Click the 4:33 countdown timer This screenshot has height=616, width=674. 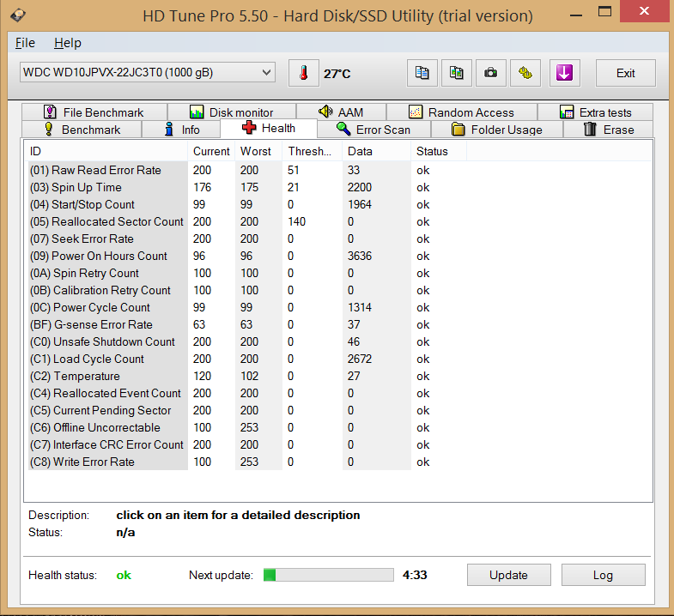pos(415,575)
